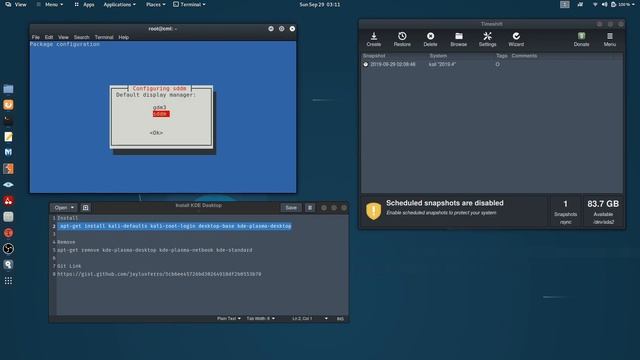Open the Terminal menu in the terminal menubar
Screen dimensions: 640x360
tap(104, 37)
